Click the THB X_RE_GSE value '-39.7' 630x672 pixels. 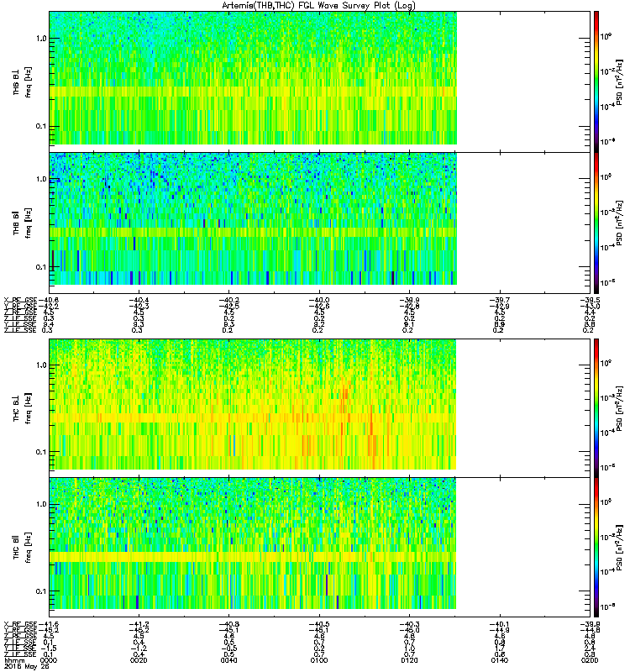tap(500, 300)
